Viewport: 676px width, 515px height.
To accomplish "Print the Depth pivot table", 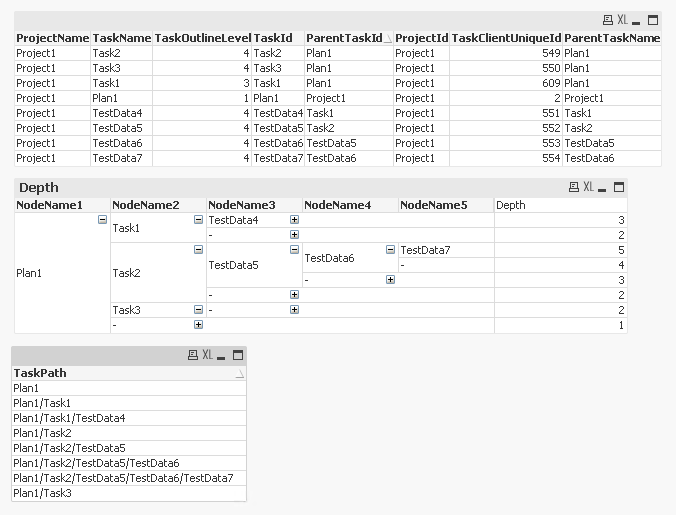I will click(x=574, y=187).
